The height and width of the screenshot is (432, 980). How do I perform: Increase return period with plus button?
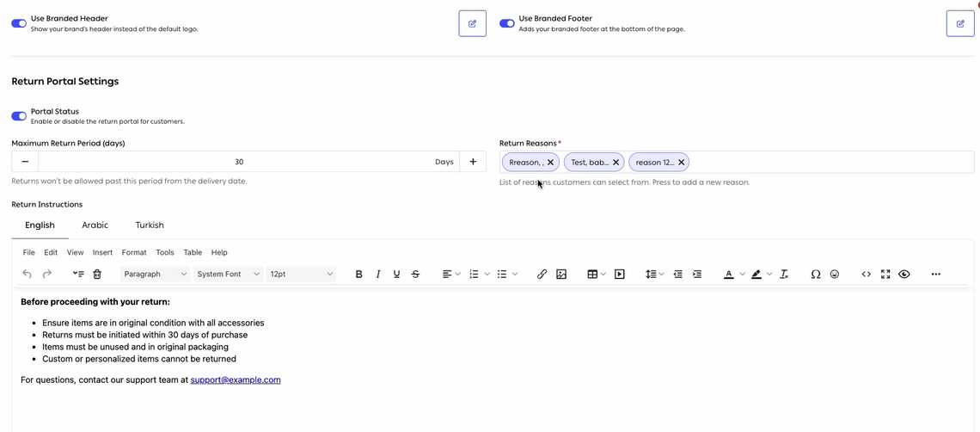473,162
